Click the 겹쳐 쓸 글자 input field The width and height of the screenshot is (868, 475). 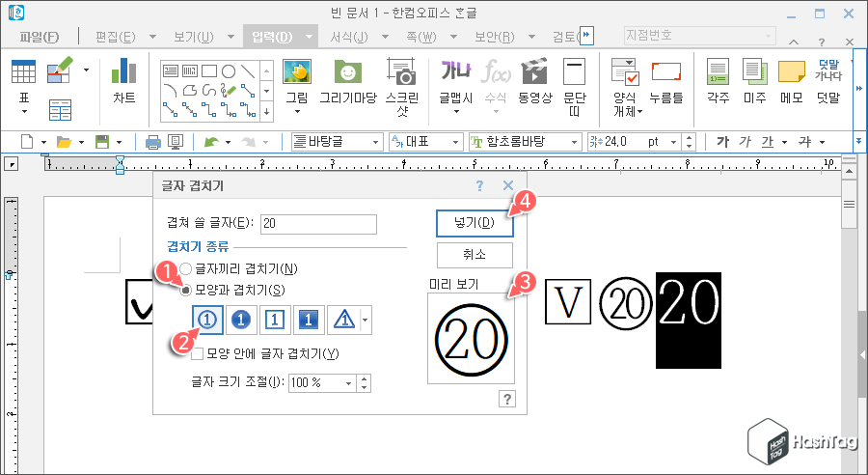318,224
